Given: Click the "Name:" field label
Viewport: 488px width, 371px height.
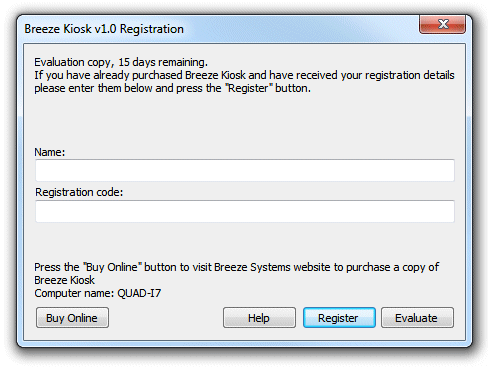Looking at the screenshot, I should point(50,152).
